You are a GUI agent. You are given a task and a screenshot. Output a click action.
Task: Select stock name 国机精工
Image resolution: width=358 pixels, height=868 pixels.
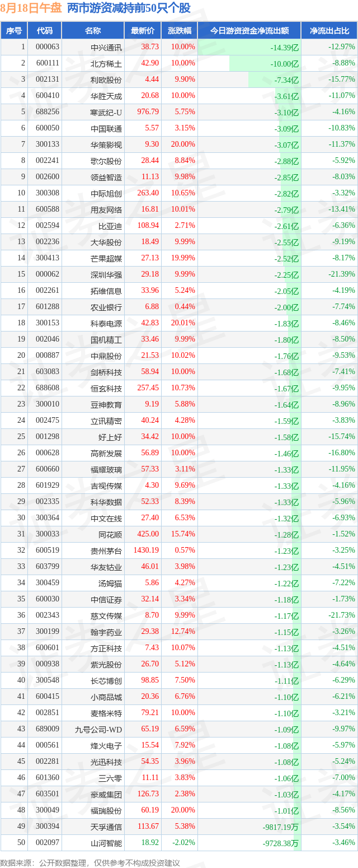106,339
